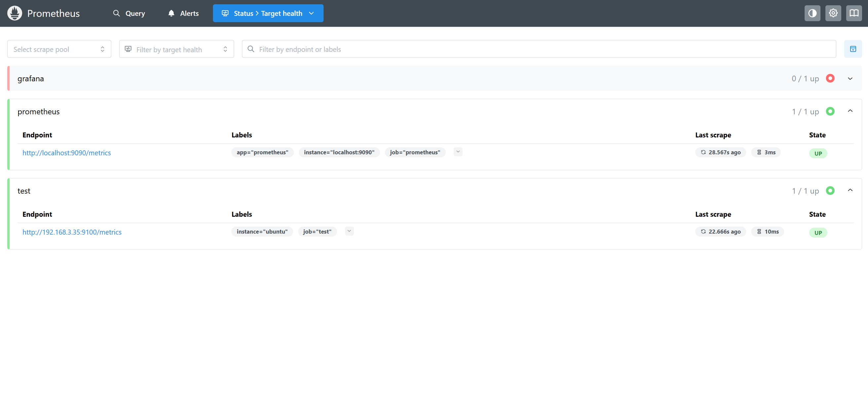868x411 pixels.
Task: Go to the Query page
Action: click(x=129, y=13)
